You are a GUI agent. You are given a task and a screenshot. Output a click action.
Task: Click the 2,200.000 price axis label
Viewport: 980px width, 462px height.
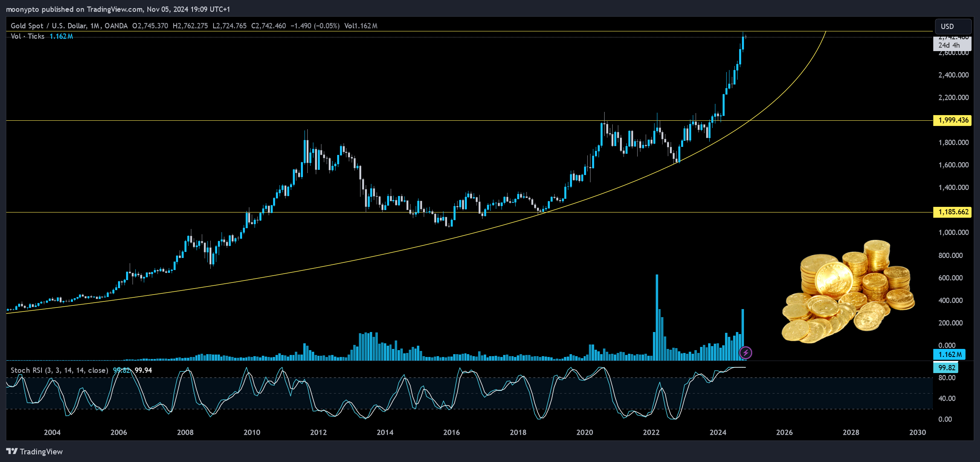point(953,97)
